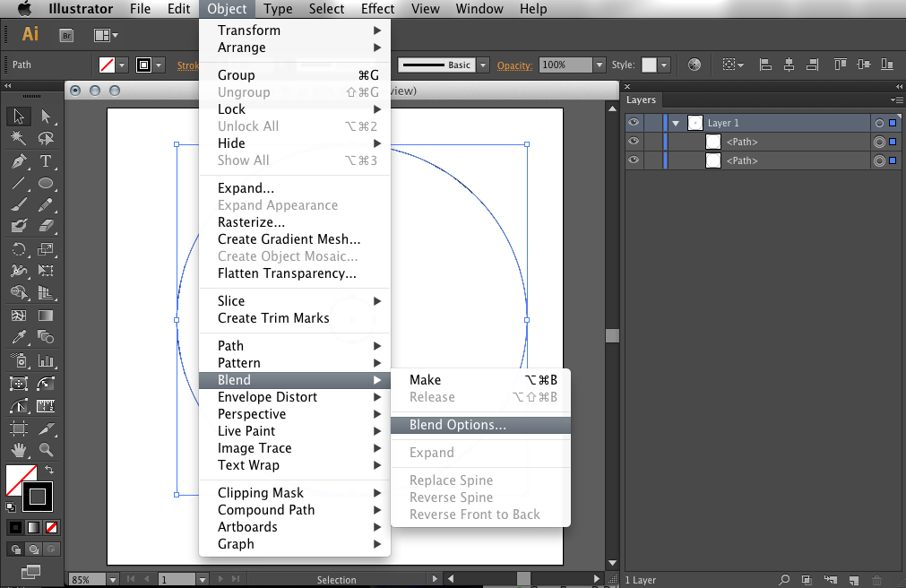The image size is (906, 588).
Task: Select the Magic Wand tool
Action: 19,138
